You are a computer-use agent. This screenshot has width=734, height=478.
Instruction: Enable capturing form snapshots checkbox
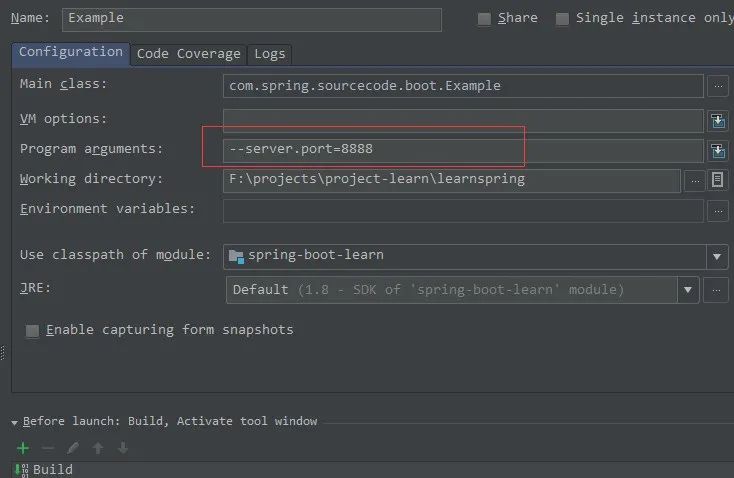pyautogui.click(x=33, y=330)
